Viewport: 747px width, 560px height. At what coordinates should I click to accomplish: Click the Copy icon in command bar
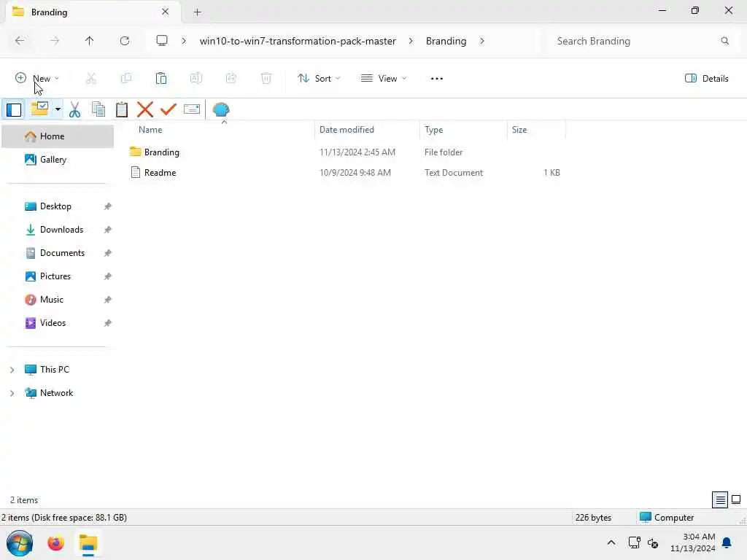(x=126, y=79)
